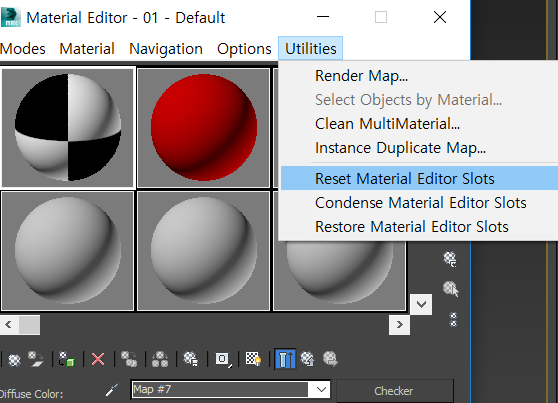Click the Make Material Copy icon
The width and height of the screenshot is (558, 403).
[129, 359]
